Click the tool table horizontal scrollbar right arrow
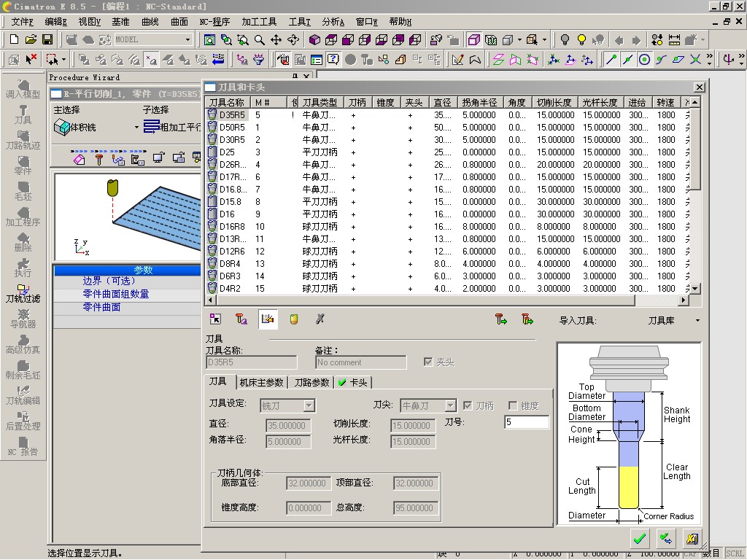 point(684,300)
